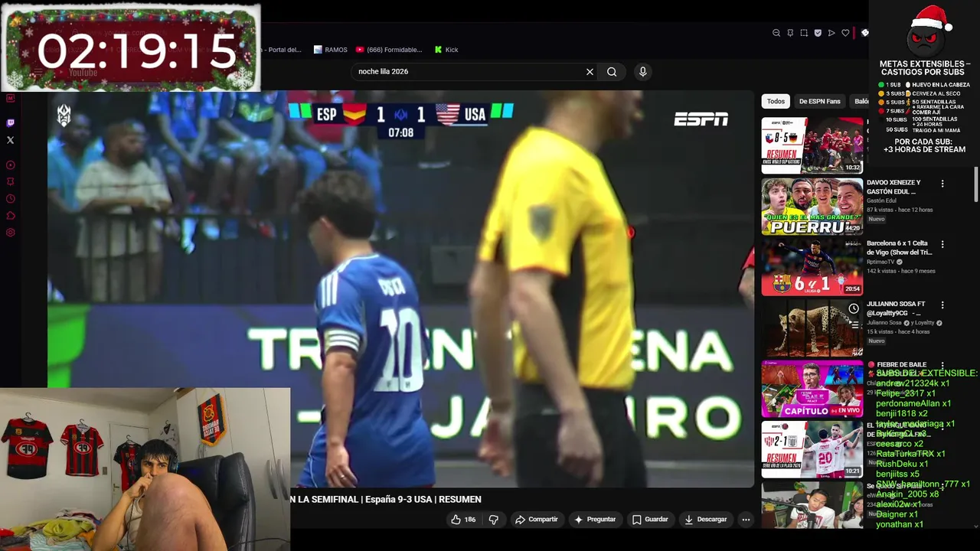Select the 'De ESPN Fans' filter chip
This screenshot has height=551, width=980.
819,101
